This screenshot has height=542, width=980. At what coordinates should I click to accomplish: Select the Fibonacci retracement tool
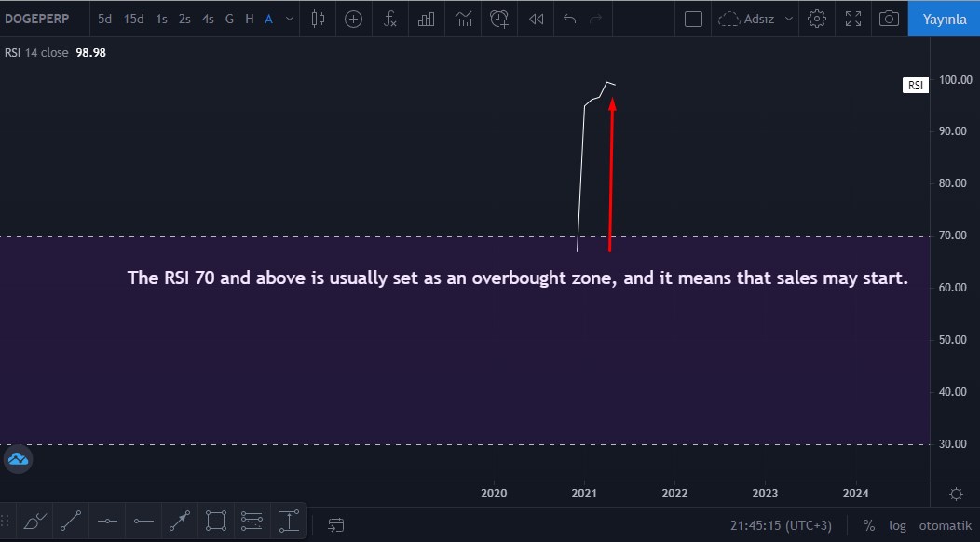[252, 521]
